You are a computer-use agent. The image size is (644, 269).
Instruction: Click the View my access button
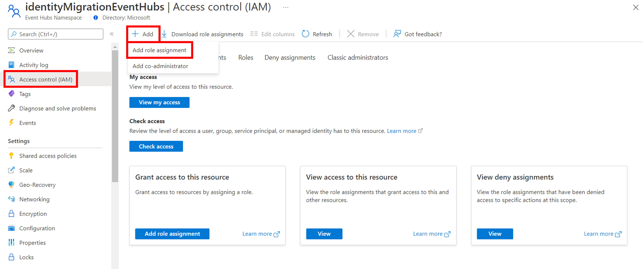coord(160,102)
